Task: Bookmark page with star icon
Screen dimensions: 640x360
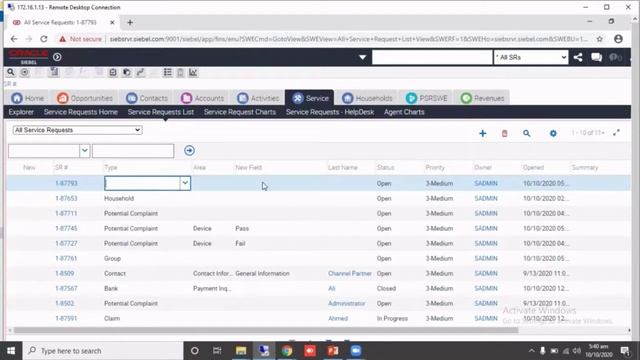Action: tap(600, 39)
